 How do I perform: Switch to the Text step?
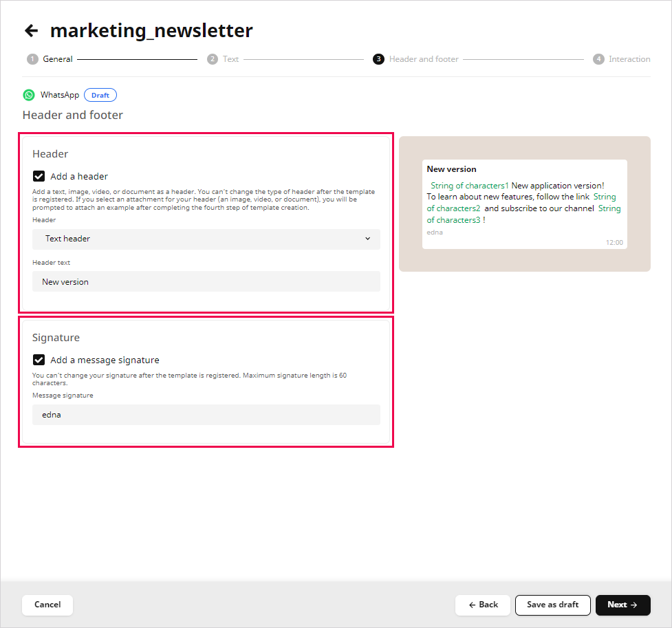point(230,59)
